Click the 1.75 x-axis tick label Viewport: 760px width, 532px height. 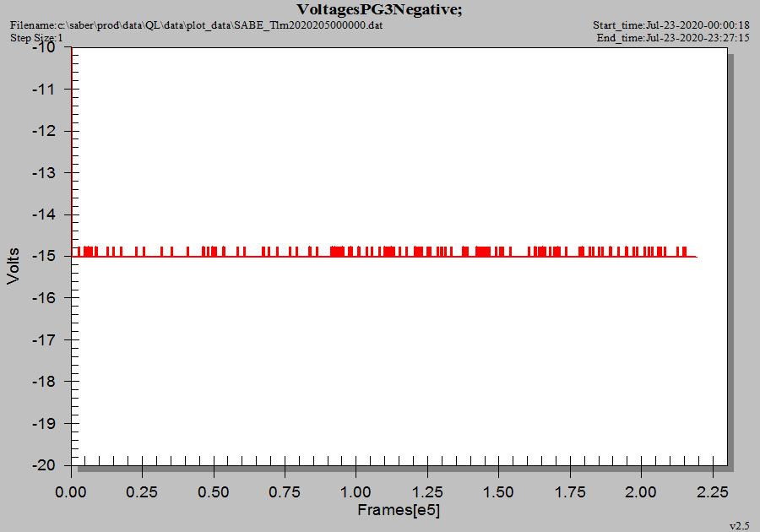569,492
